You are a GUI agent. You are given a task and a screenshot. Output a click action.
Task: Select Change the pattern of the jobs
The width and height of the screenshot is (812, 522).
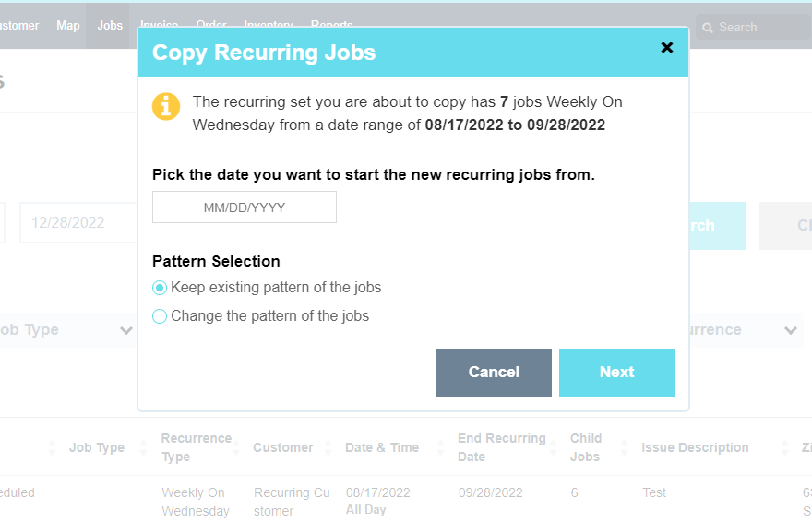160,316
